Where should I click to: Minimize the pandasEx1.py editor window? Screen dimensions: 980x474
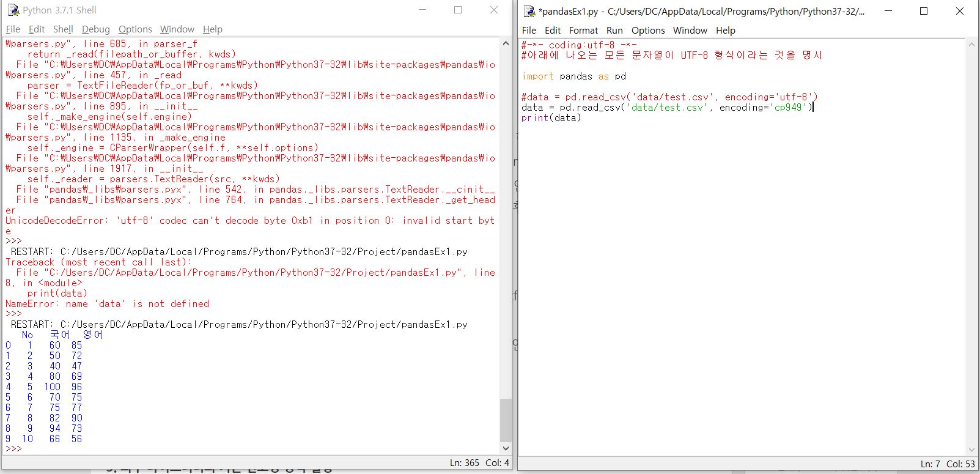coord(888,11)
